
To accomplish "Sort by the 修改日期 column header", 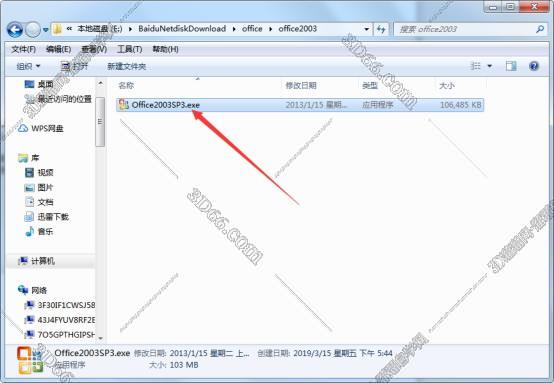I will (x=300, y=86).
